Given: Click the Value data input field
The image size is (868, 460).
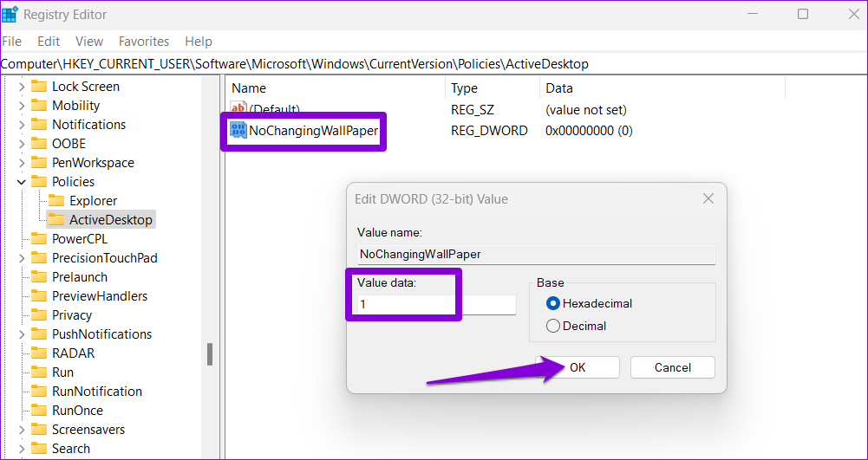Looking at the screenshot, I should 436,305.
